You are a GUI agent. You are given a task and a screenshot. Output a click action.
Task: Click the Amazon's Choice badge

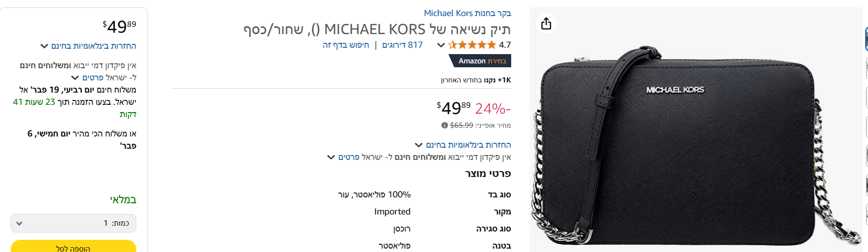click(480, 61)
